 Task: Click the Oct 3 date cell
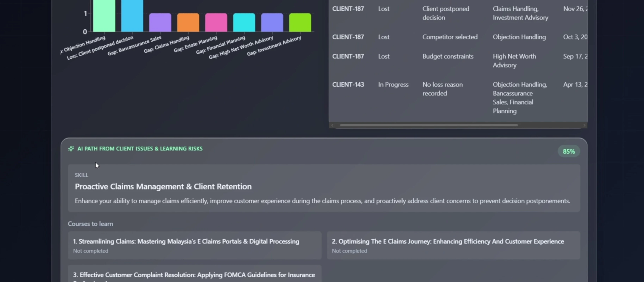point(575,37)
